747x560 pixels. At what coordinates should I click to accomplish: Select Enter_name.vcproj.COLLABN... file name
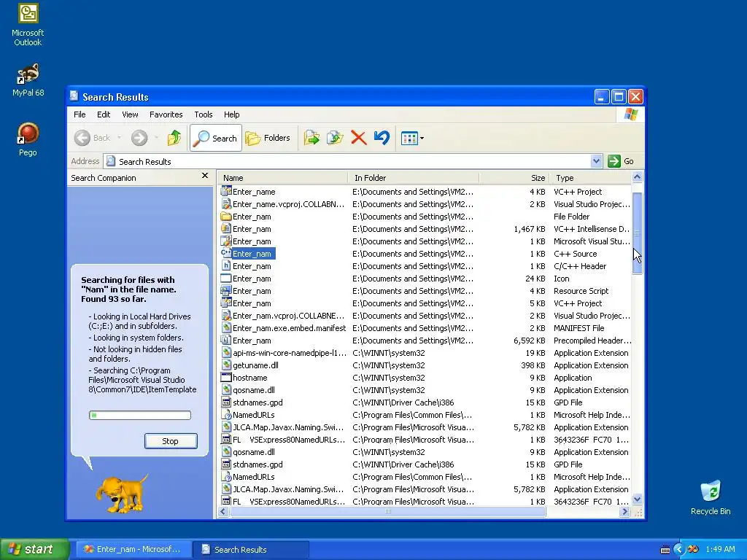pyautogui.click(x=288, y=204)
